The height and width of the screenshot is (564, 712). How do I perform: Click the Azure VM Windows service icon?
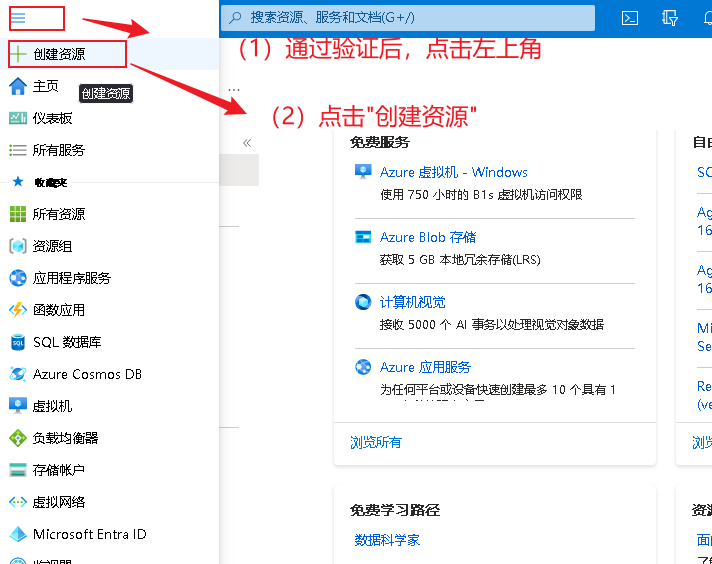coord(363,172)
